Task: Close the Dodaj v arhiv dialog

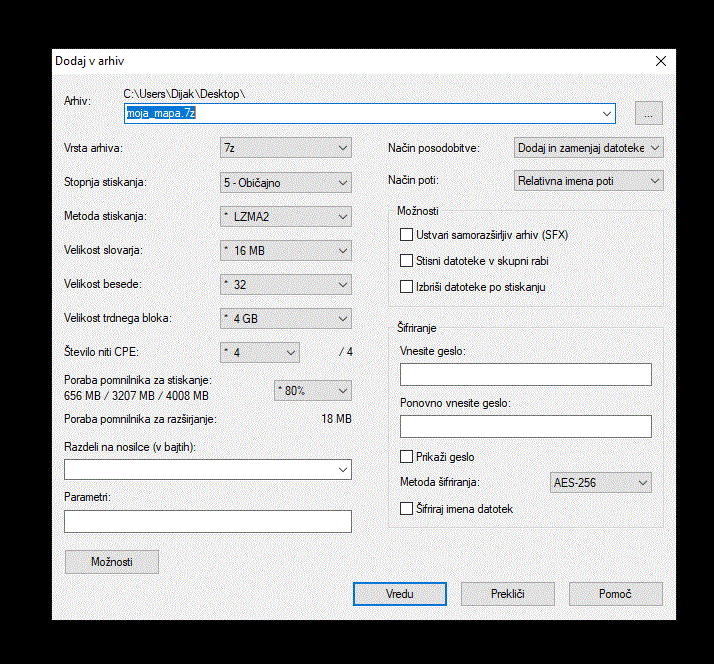Action: coord(660,61)
